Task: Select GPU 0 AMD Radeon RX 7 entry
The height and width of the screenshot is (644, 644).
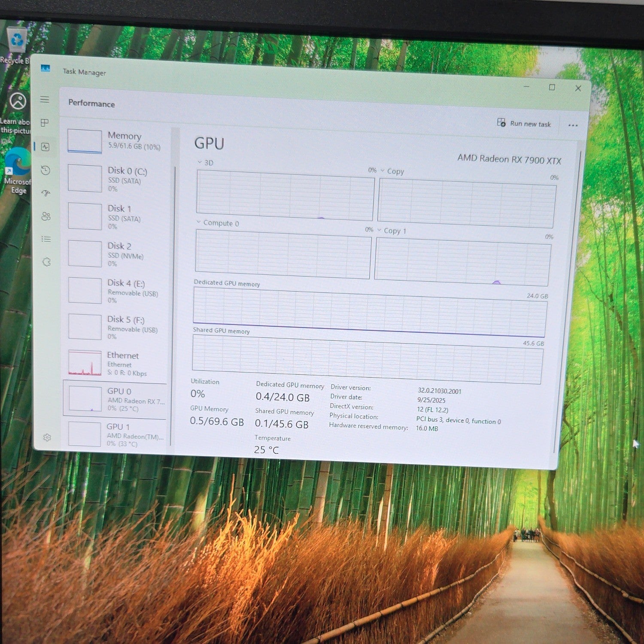Action: (115, 399)
